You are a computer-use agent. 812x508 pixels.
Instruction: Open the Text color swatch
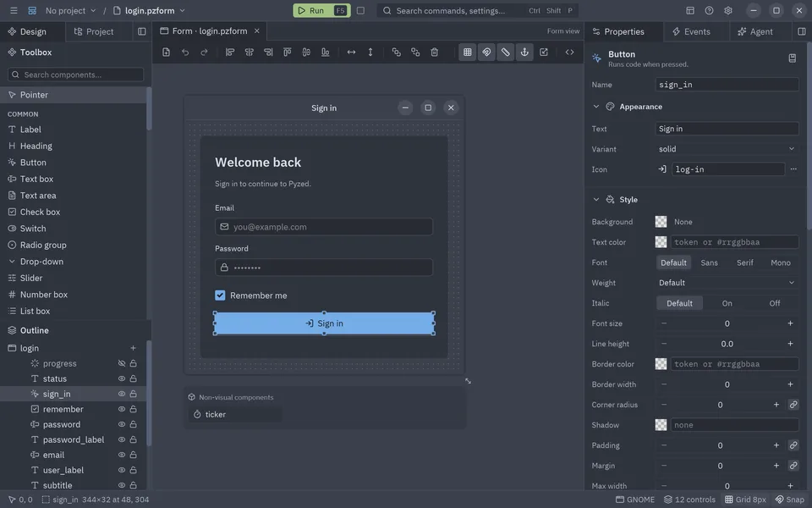[661, 241]
